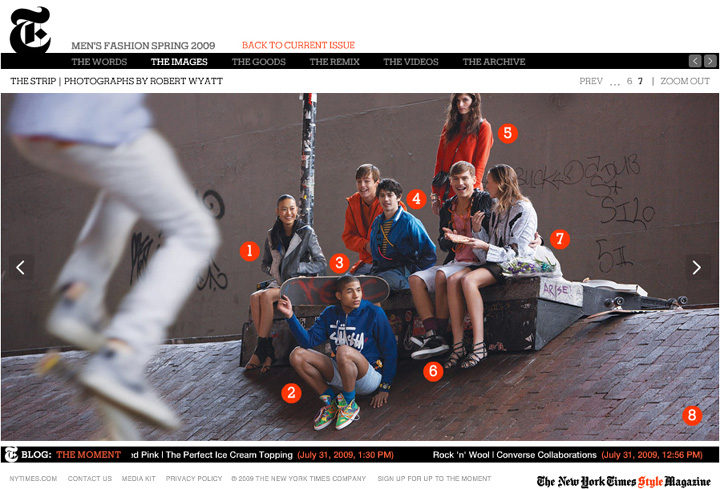Click Contact Us footer link
The width and height of the screenshot is (720, 489).
(x=90, y=478)
